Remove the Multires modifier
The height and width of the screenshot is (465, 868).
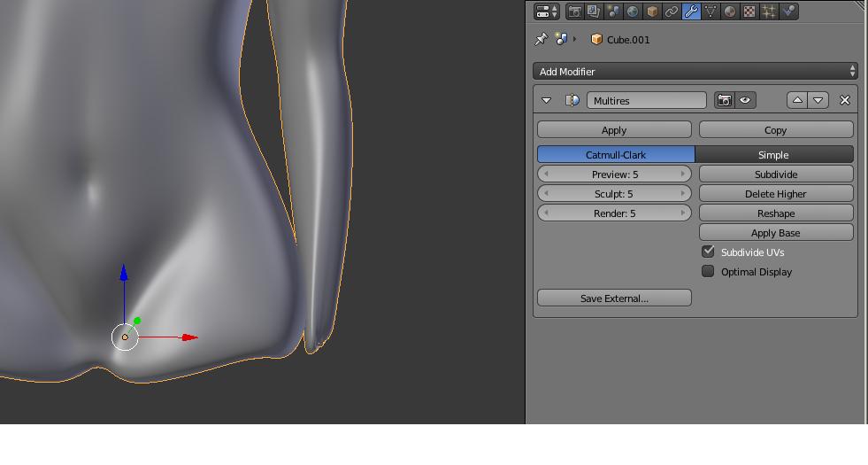pos(844,100)
